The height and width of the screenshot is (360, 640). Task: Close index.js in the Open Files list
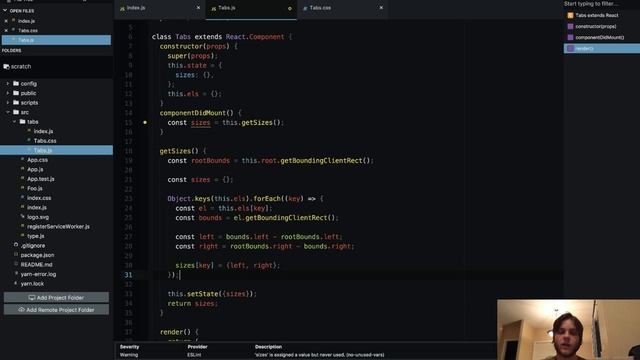[6, 21]
